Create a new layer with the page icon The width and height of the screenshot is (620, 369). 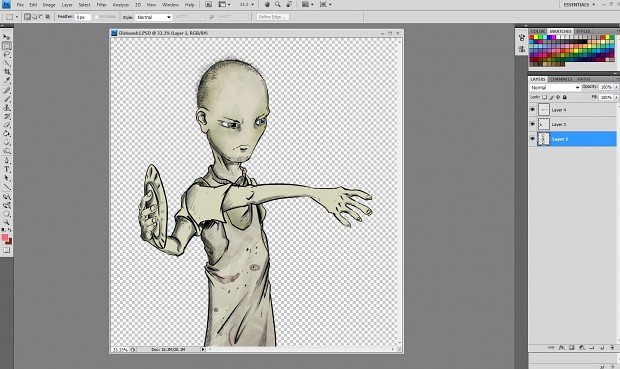(602, 348)
